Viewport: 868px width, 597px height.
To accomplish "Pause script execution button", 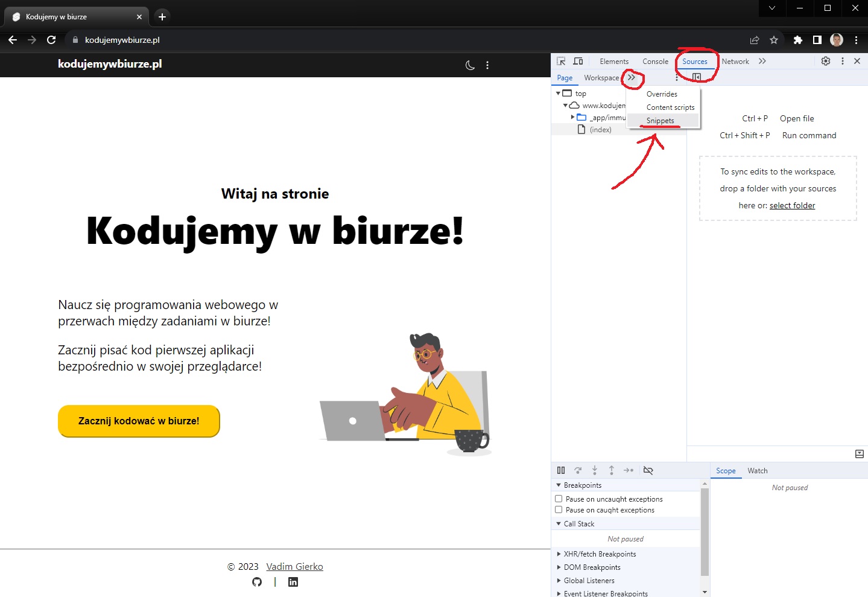I will pyautogui.click(x=561, y=470).
